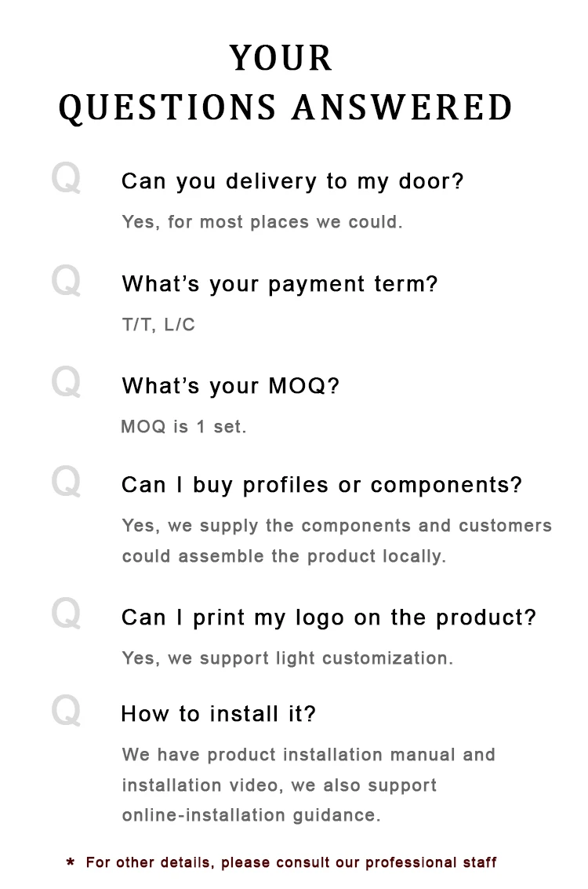Click the 'online-installation guidance.' line
This screenshot has height=889, width=588.
point(251,815)
